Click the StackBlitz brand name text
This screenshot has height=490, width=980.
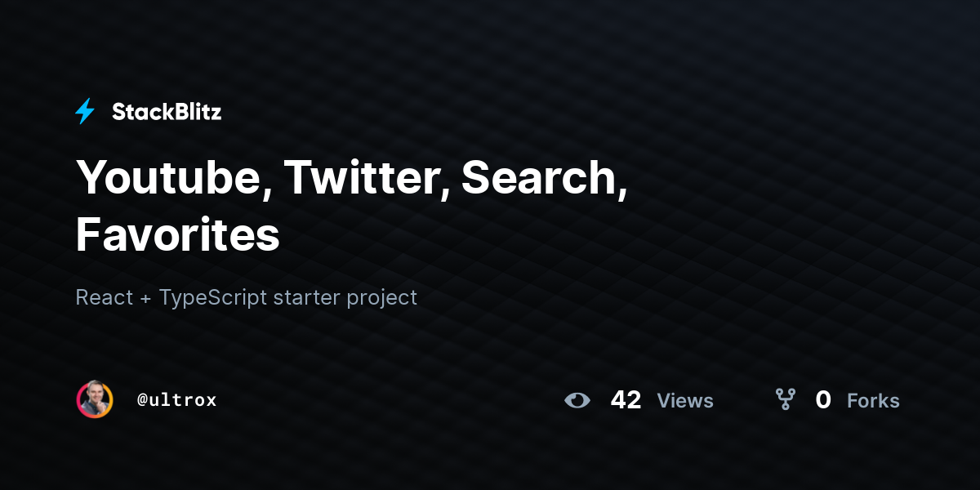point(167,113)
